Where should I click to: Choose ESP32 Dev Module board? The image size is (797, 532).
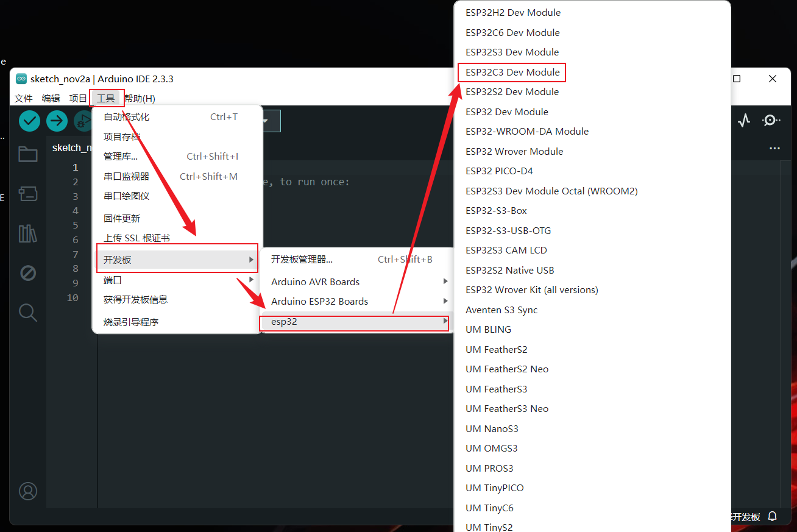coord(507,112)
